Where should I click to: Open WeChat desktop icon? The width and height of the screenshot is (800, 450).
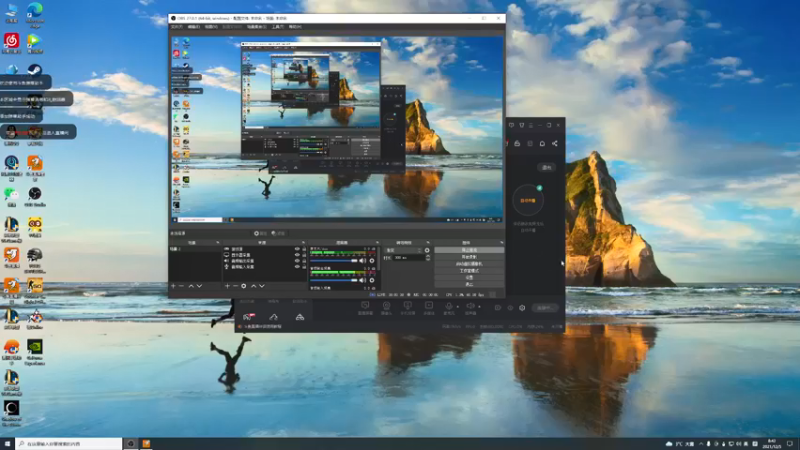[11, 194]
